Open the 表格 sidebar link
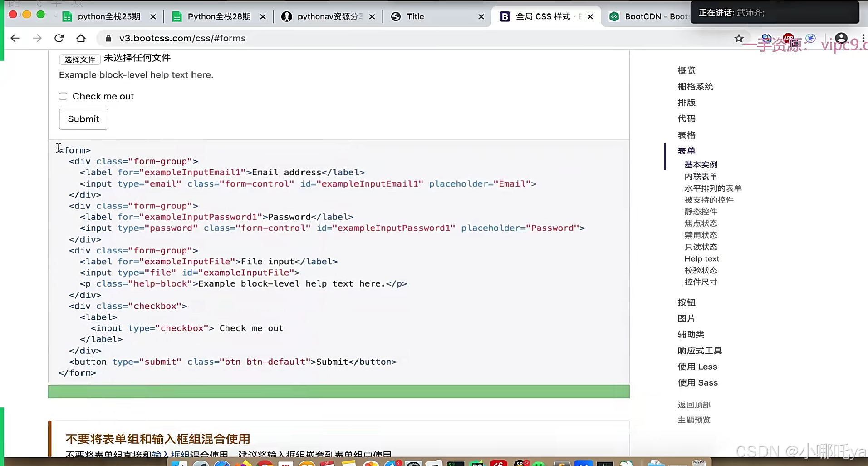This screenshot has height=466, width=868. click(x=687, y=135)
